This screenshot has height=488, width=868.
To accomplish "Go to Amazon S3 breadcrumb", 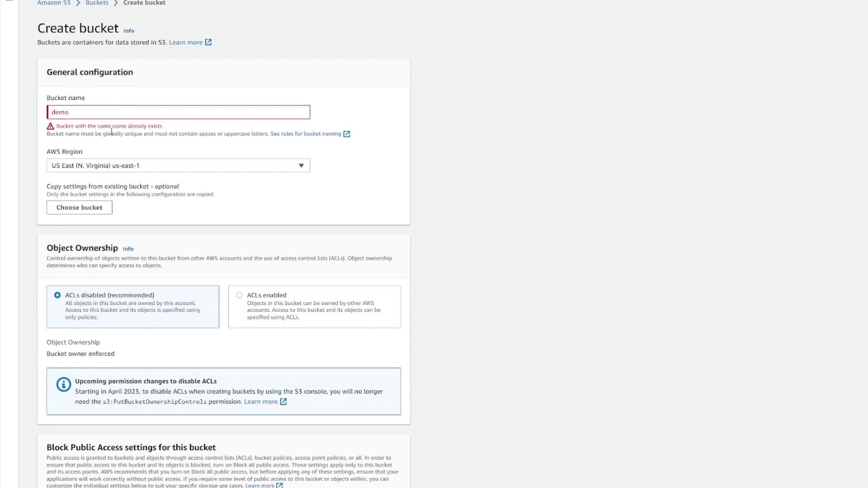I will 54,3.
